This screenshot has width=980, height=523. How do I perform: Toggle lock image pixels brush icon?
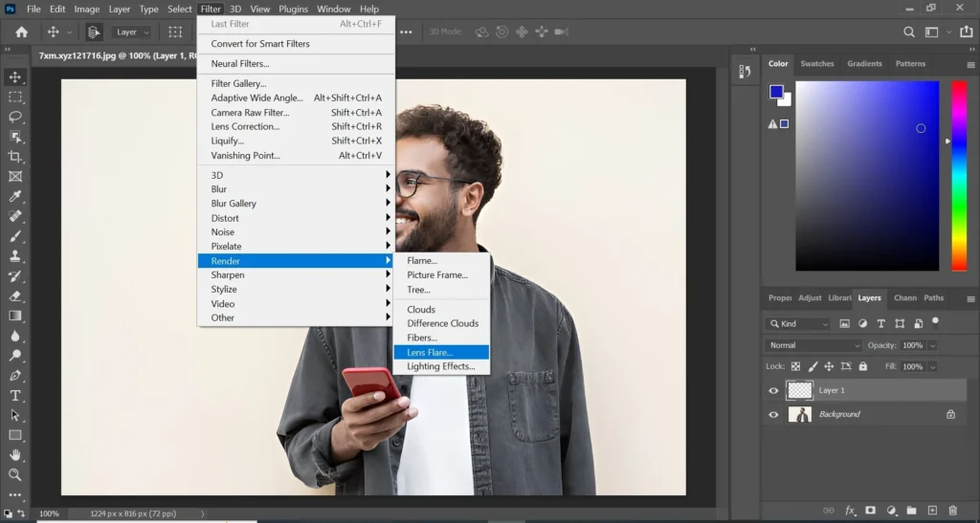[x=813, y=366]
